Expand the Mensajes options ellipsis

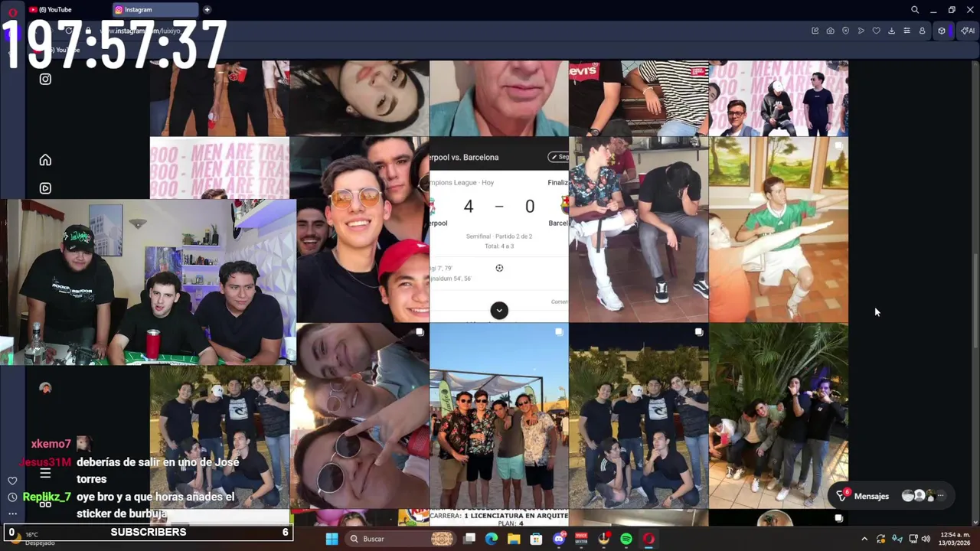pyautogui.click(x=940, y=496)
